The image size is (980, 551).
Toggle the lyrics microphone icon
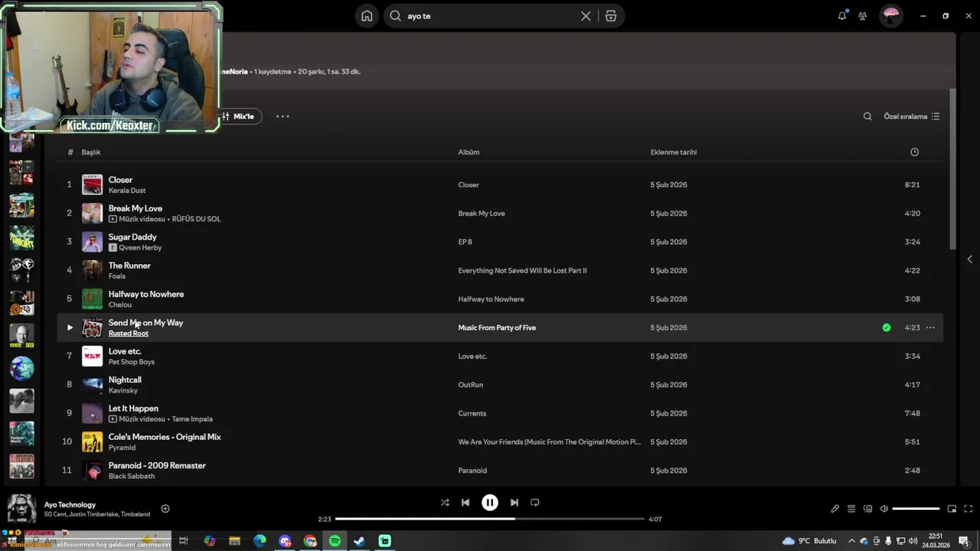tap(835, 509)
